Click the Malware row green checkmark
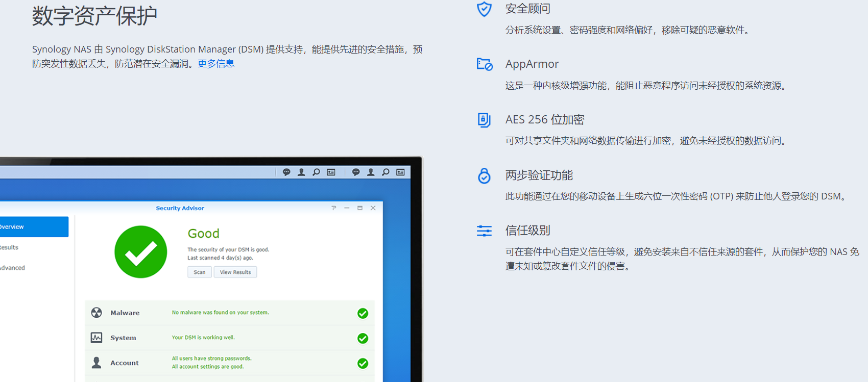The height and width of the screenshot is (382, 868). (x=363, y=313)
